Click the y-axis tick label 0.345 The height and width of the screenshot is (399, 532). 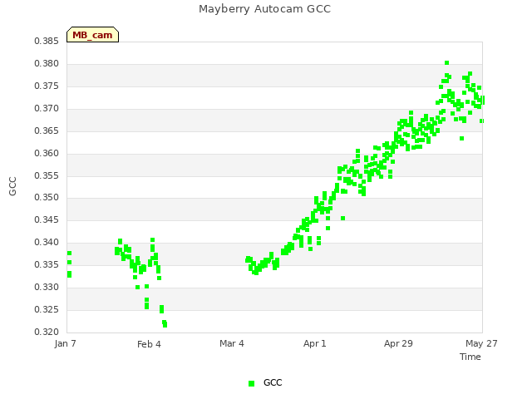[x=47, y=219]
